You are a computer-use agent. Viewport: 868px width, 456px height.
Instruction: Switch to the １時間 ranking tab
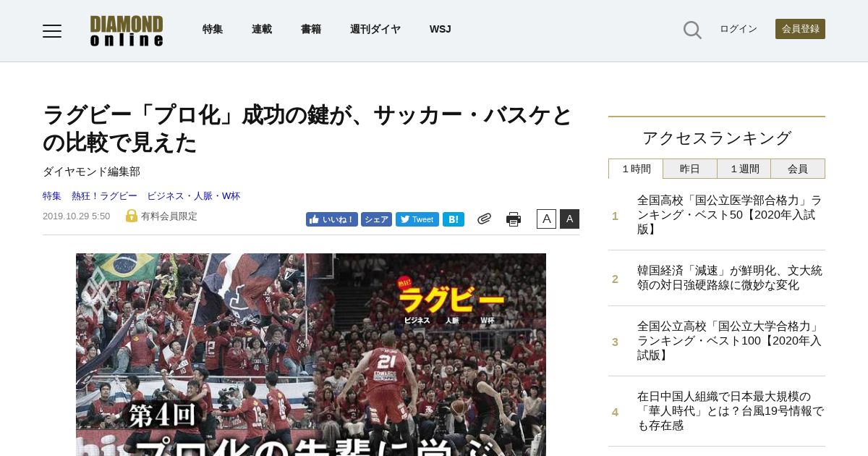coord(636,169)
